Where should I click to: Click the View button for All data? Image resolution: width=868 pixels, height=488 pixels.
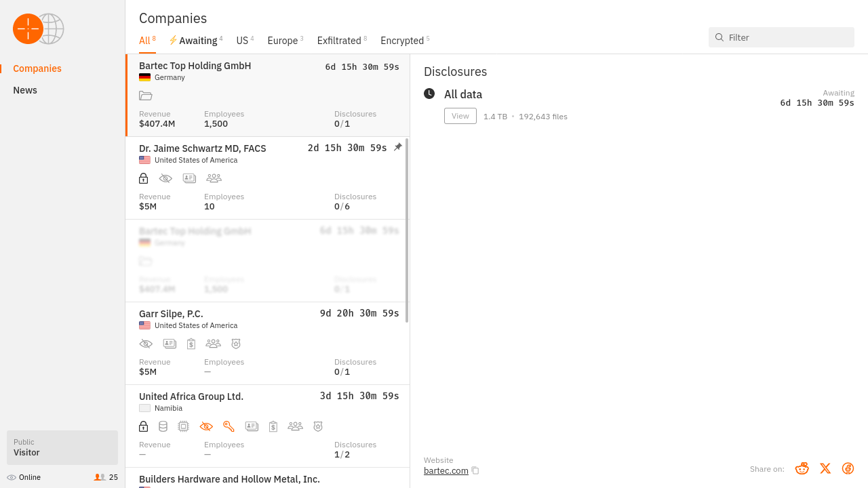[x=460, y=116]
